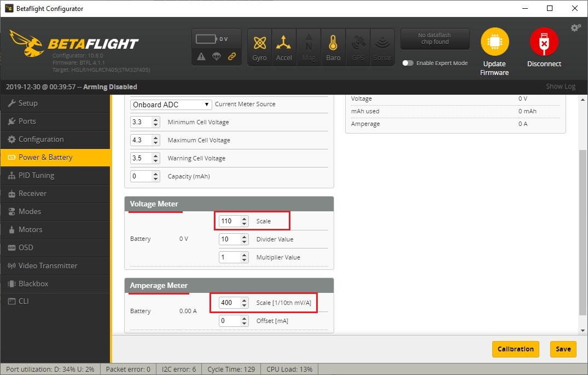
Task: Click the Voltage Meter panel header
Action: tap(229, 204)
